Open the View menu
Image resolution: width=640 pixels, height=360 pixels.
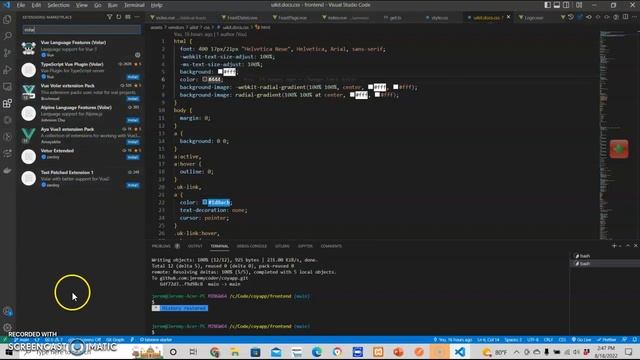click(82, 5)
